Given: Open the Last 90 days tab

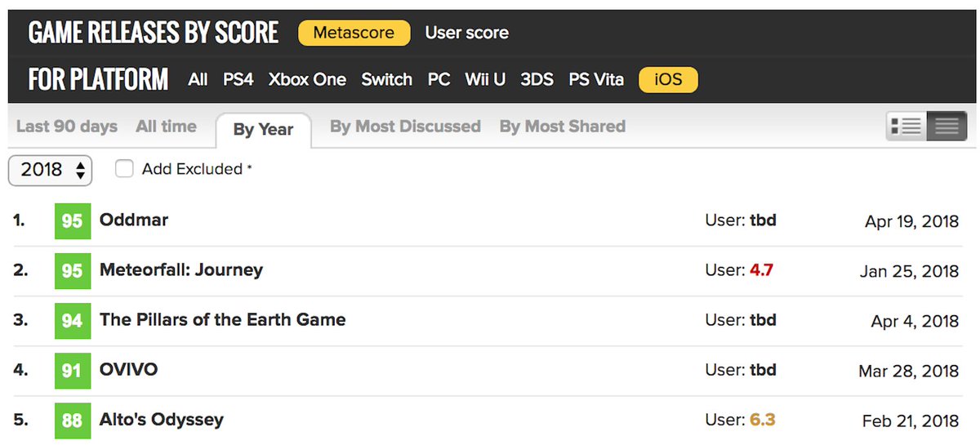Looking at the screenshot, I should coord(67,127).
